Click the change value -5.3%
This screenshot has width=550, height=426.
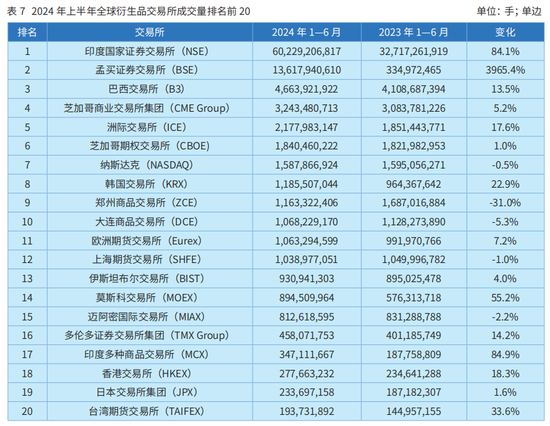(505, 222)
